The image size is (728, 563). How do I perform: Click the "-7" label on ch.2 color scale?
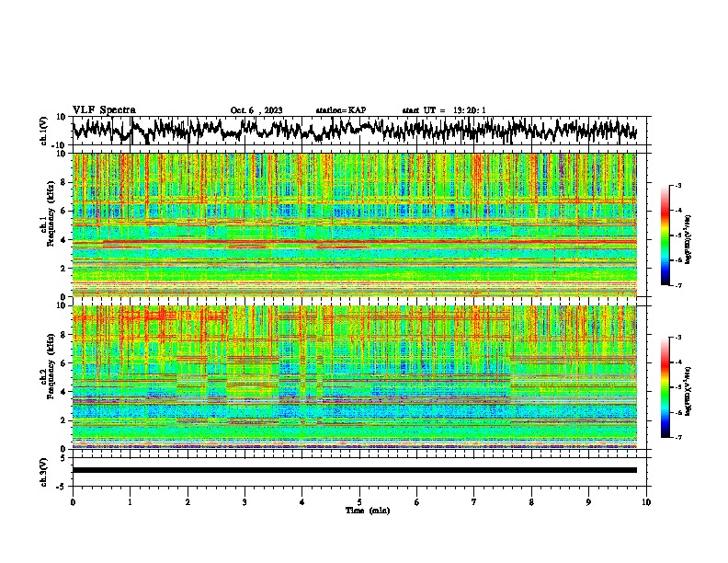click(x=677, y=437)
